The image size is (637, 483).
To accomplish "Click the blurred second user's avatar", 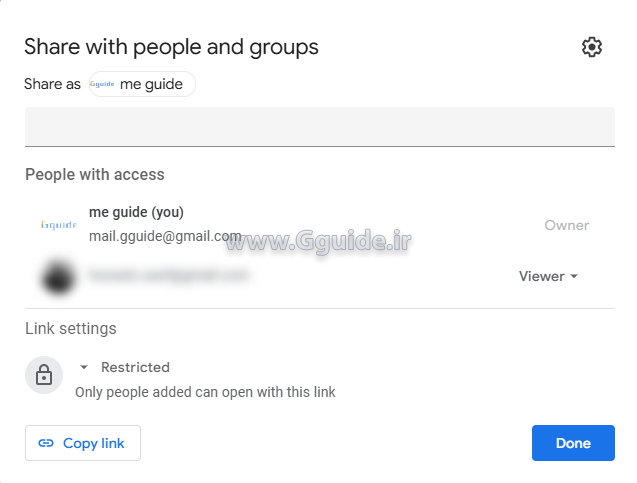I will pyautogui.click(x=57, y=276).
